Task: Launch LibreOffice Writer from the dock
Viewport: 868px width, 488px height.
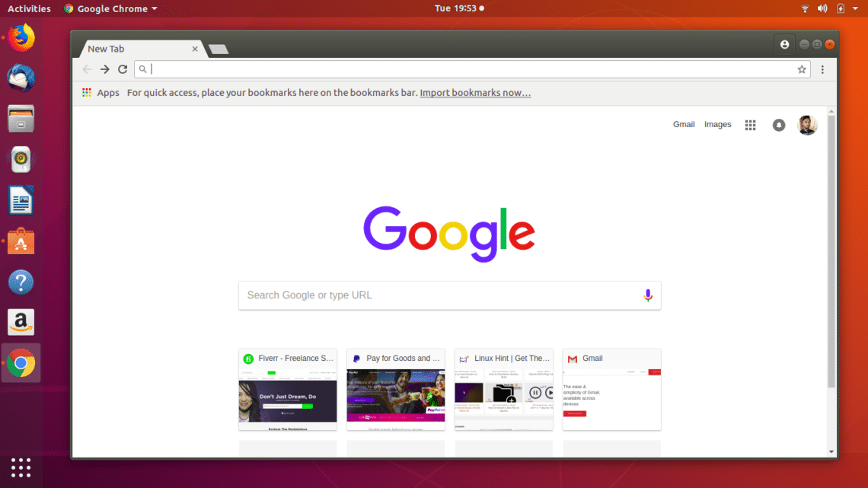Action: tap(21, 200)
